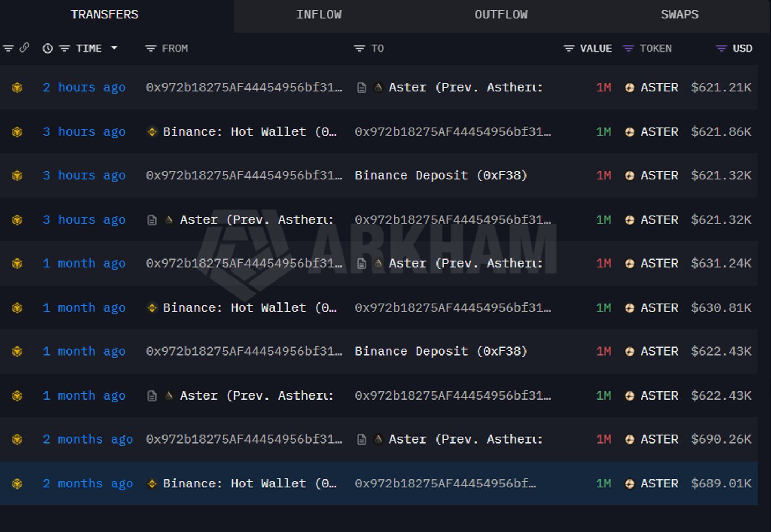The width and height of the screenshot is (771, 532).
Task: Switch to the INFLOW tab
Action: (319, 14)
